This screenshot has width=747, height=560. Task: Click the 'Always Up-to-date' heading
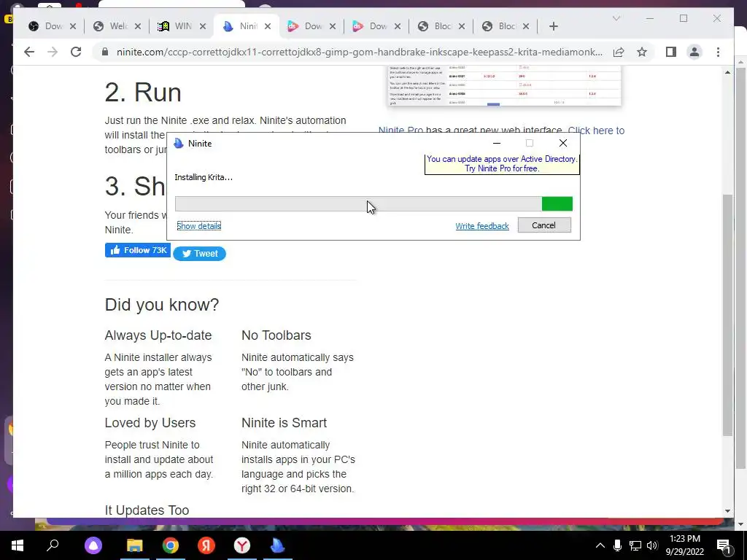click(x=158, y=335)
